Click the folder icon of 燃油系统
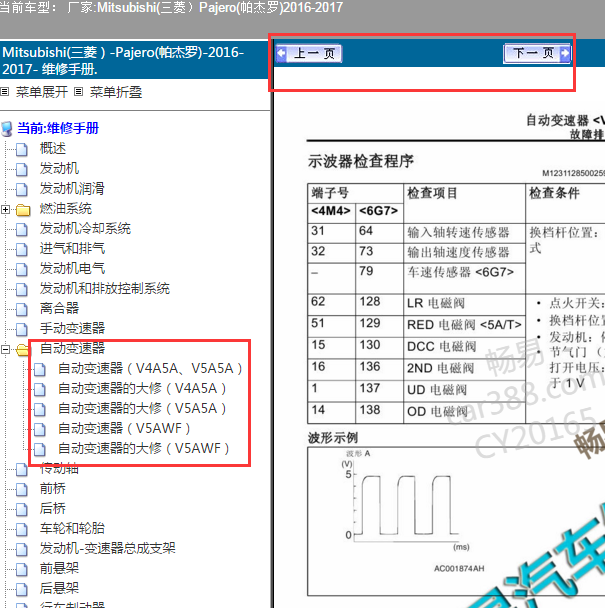Viewport: 605px width, 608px height. (x=23, y=209)
